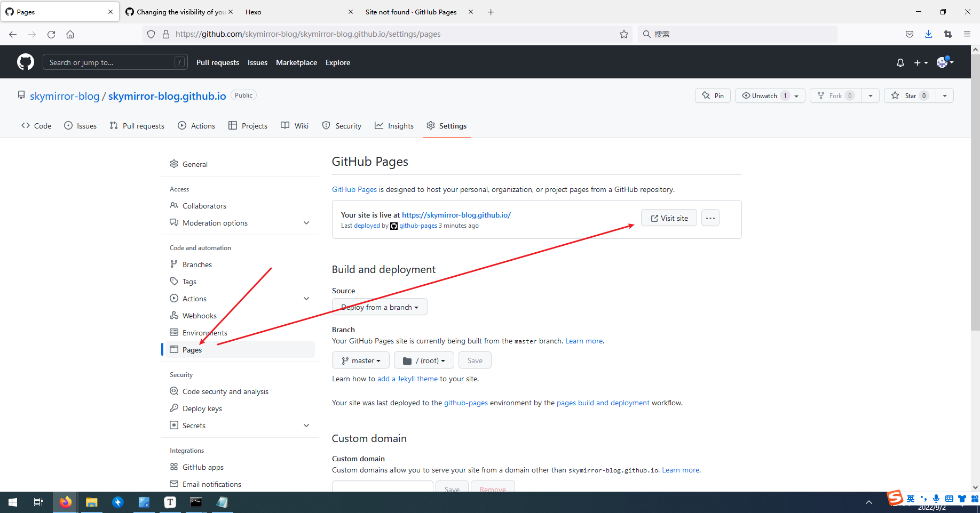The height and width of the screenshot is (513, 980).
Task: Open the repository Code tab
Action: pyautogui.click(x=36, y=126)
